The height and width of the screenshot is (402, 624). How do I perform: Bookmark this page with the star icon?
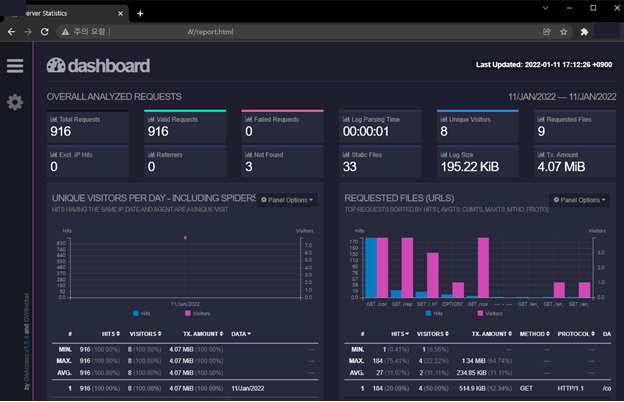pos(564,31)
